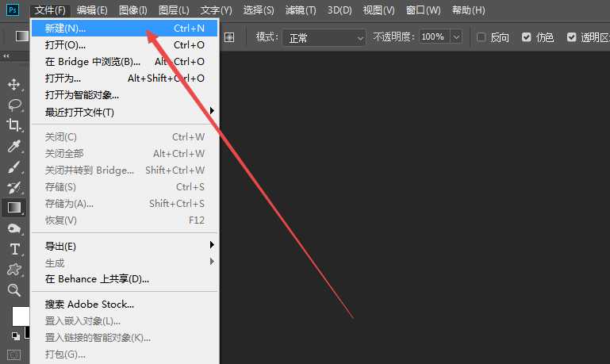Select the Move tool
The height and width of the screenshot is (364, 610).
14,84
